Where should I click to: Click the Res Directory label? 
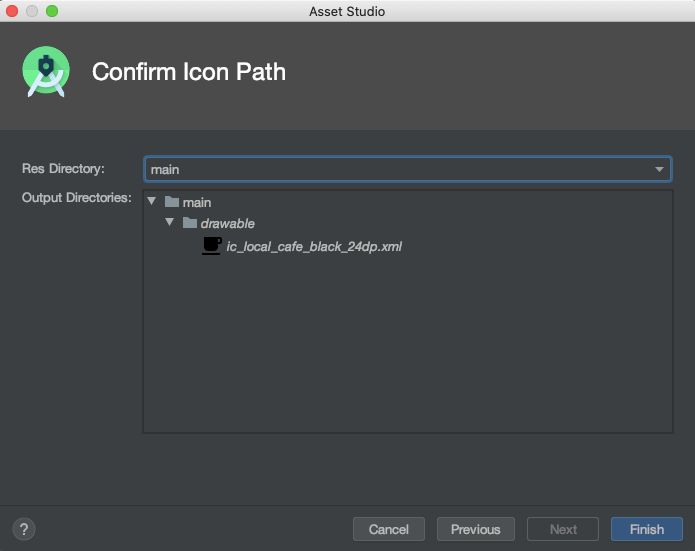pos(63,169)
